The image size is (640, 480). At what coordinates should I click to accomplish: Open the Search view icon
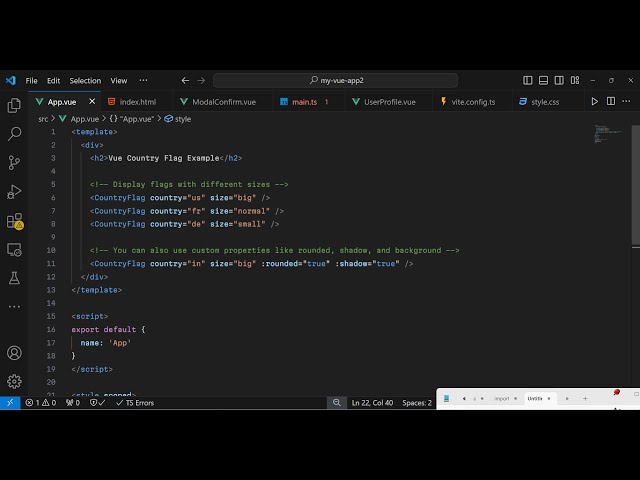(x=14, y=134)
